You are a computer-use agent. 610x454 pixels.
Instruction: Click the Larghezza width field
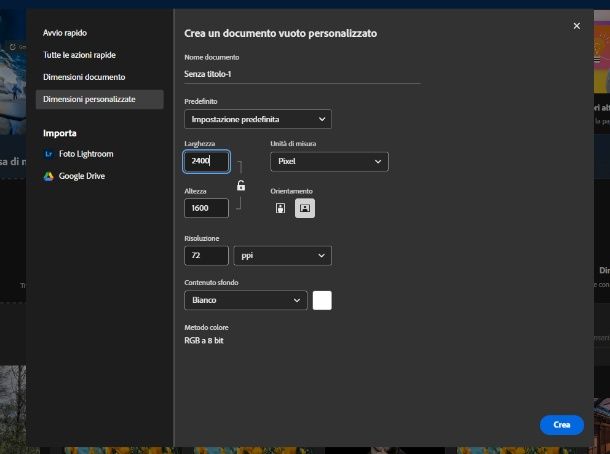(x=206, y=161)
